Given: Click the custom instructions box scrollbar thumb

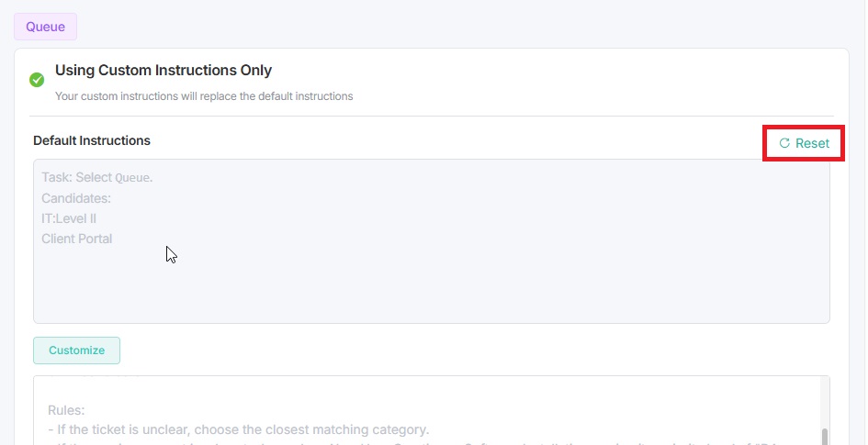Looking at the screenshot, I should click(x=824, y=436).
